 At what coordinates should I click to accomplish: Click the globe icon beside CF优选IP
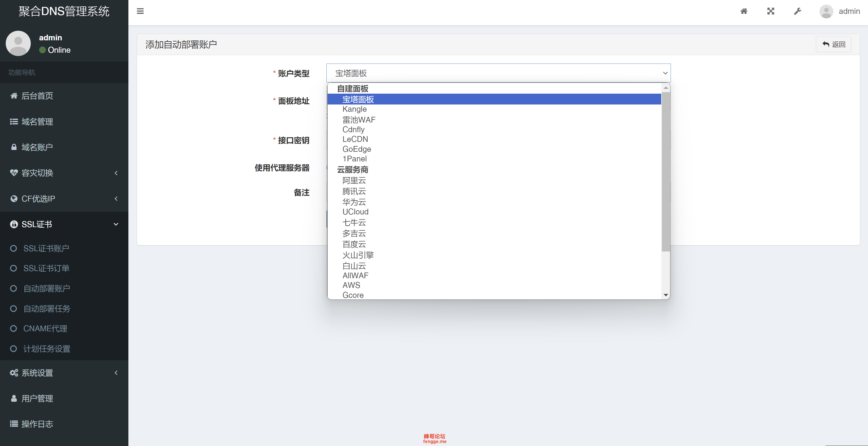(x=14, y=198)
